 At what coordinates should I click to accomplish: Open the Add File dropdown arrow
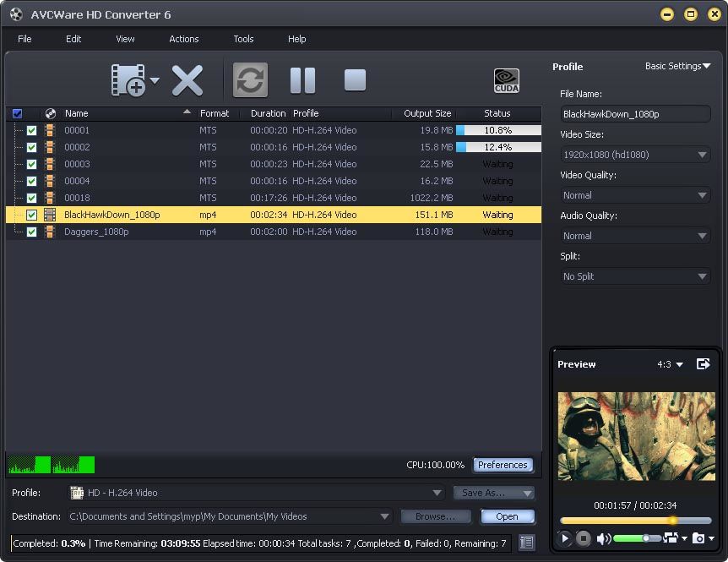tap(155, 80)
